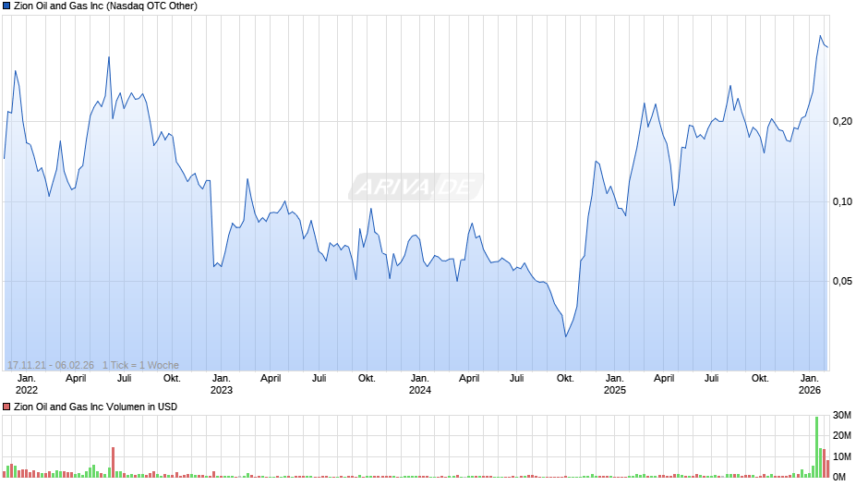Click the text 1 Tick = 1 Woche
This screenshot has width=868, height=486.
click(140, 365)
